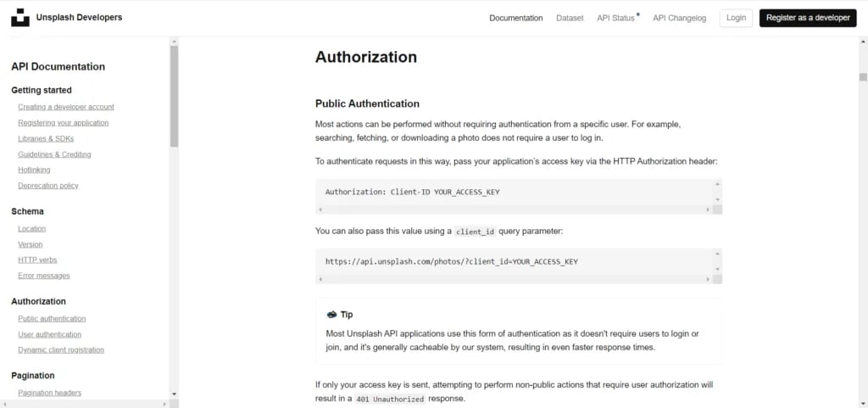The height and width of the screenshot is (408, 868).
Task: Jump to the HTTP verbs section
Action: click(37, 260)
